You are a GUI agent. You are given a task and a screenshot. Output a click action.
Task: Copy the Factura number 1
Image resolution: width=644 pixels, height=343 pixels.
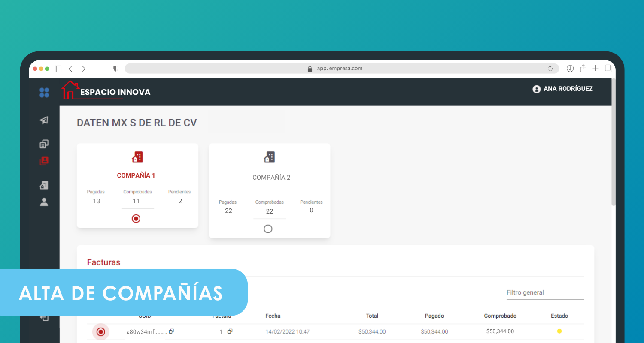tap(230, 331)
